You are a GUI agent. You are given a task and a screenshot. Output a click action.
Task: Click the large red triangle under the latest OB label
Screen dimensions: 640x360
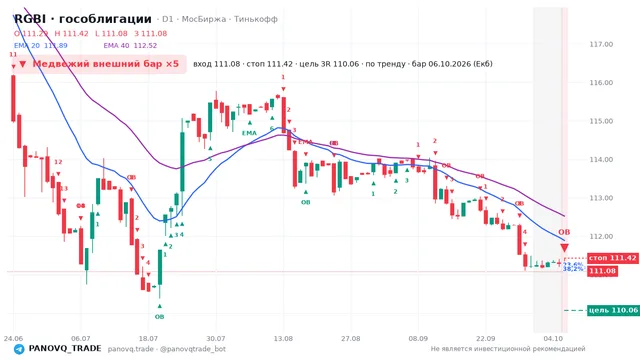564,248
